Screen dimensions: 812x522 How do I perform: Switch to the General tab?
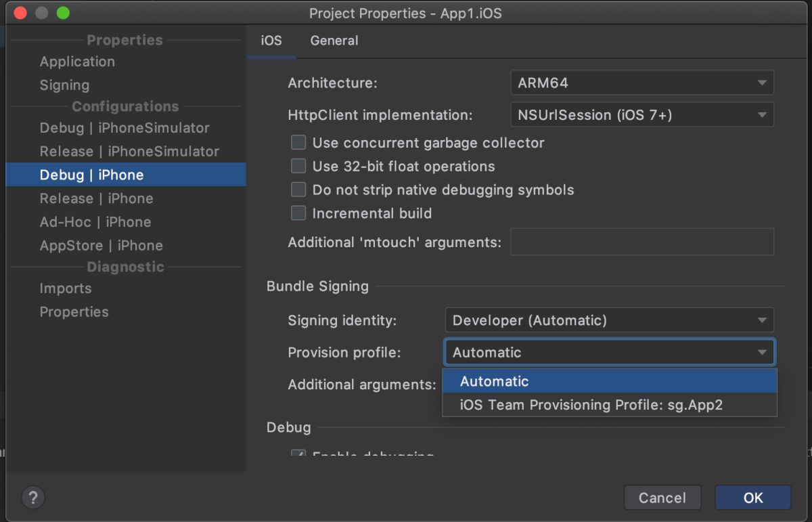[334, 41]
